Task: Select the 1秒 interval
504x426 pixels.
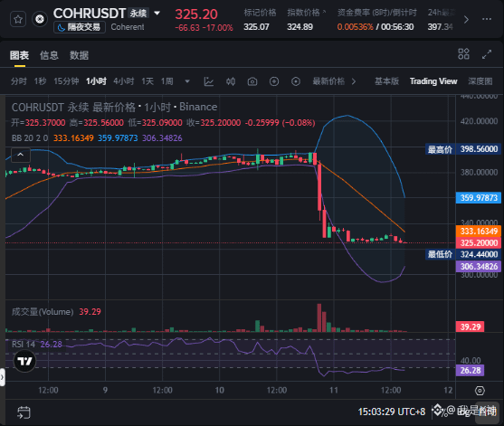Action: coord(40,81)
